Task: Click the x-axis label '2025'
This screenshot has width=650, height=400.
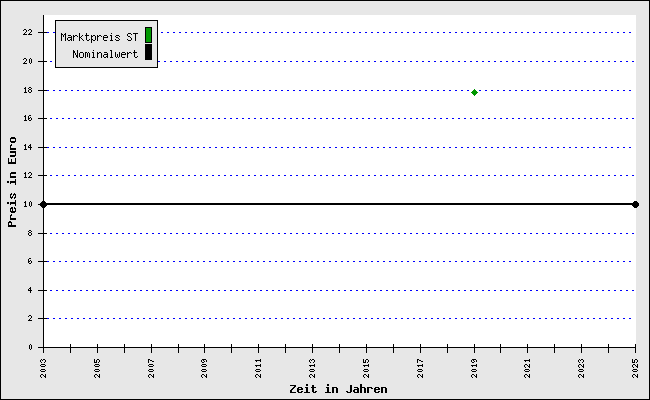Action: [x=635, y=368]
